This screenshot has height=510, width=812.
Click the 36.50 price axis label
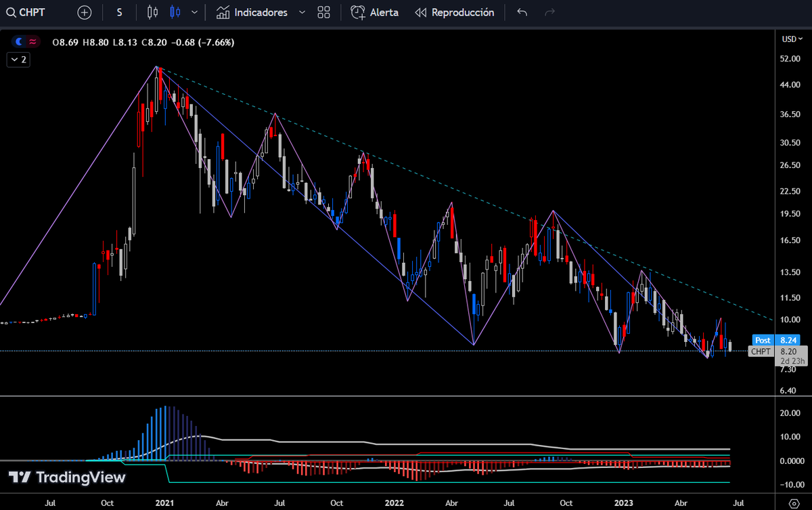[x=790, y=114]
